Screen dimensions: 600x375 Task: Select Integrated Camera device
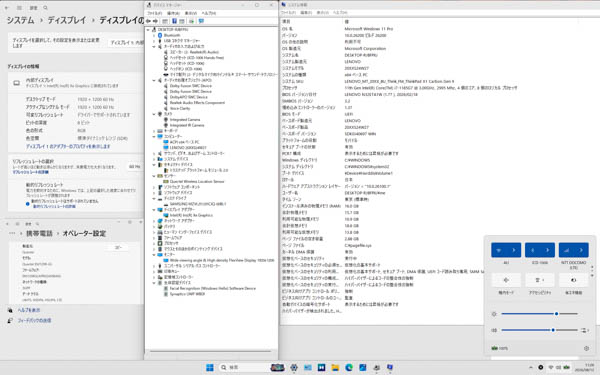pyautogui.click(x=184, y=120)
